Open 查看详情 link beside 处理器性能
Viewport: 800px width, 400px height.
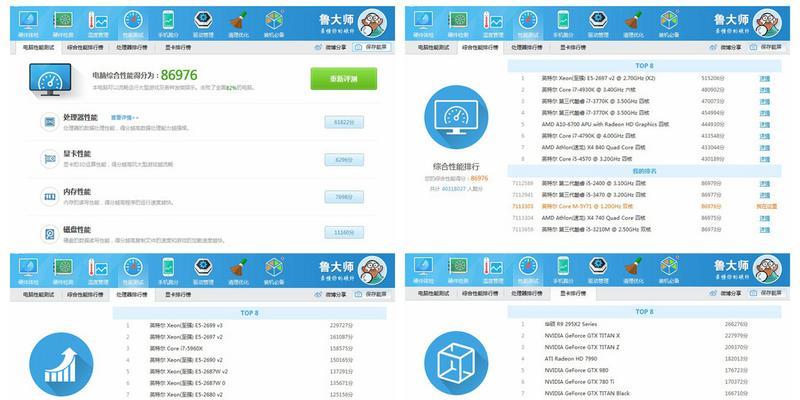(x=124, y=117)
